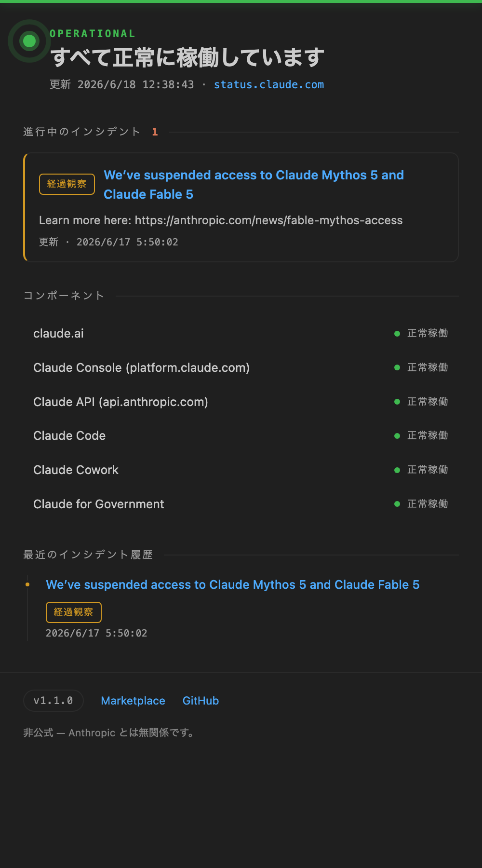Click the header update time 2026/6/18 12:38:43
Screen dimensions: 482x868
point(135,84)
